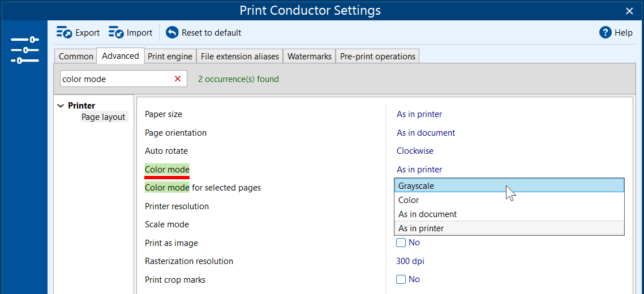644x294 pixels.
Task: Click the 300 dpi rasterization resolution value
Action: 410,261
